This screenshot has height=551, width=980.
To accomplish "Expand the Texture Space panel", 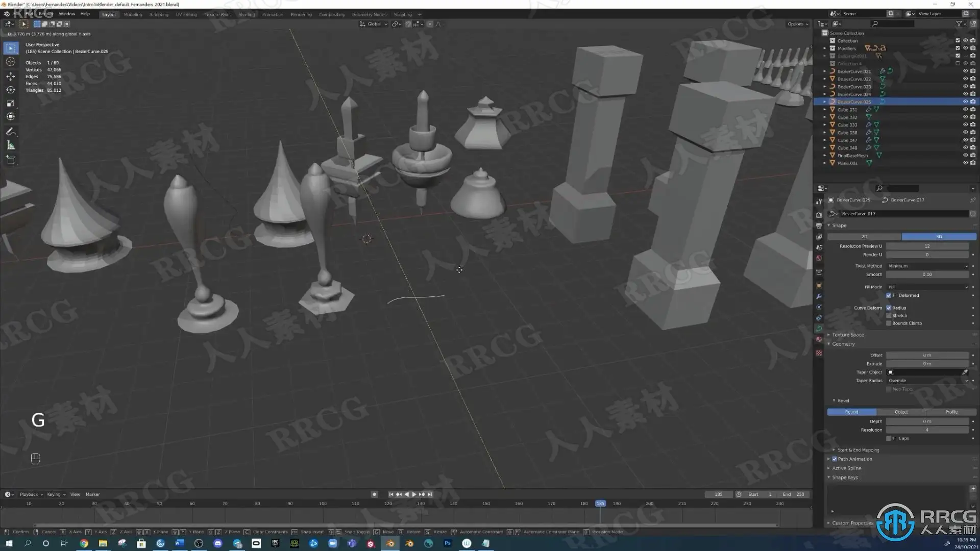I will coord(848,335).
